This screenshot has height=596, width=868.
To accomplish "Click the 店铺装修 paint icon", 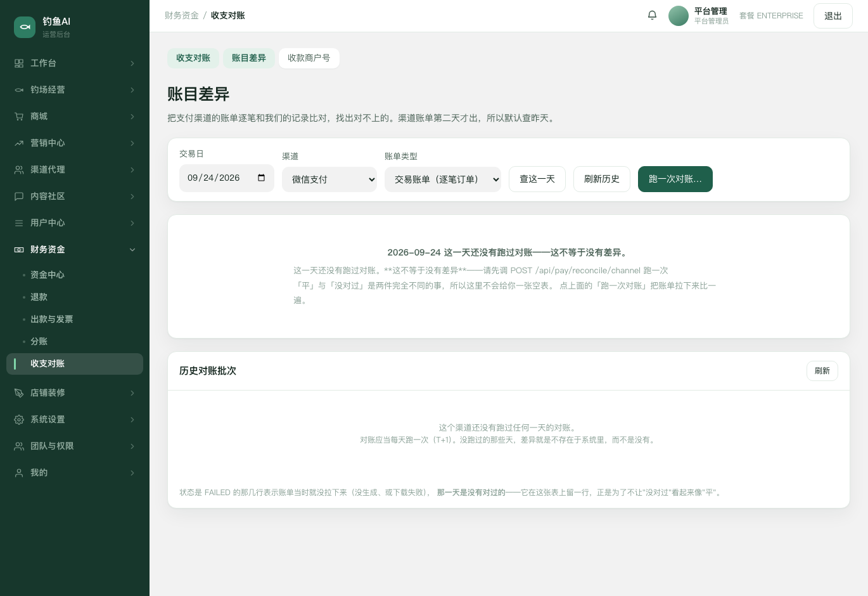I will [19, 393].
